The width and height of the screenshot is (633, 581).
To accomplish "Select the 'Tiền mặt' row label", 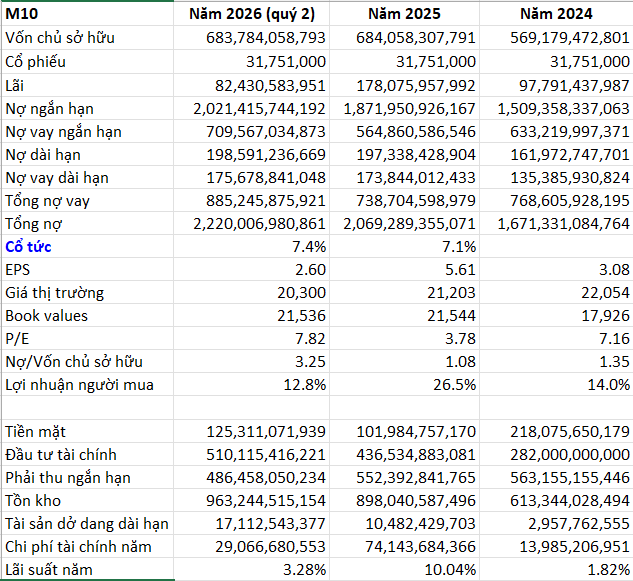I will pyautogui.click(x=88, y=432).
